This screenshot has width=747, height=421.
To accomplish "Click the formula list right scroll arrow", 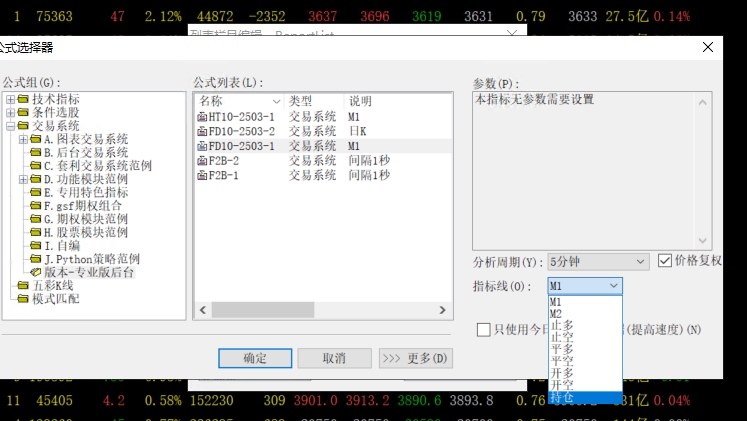I will point(443,310).
